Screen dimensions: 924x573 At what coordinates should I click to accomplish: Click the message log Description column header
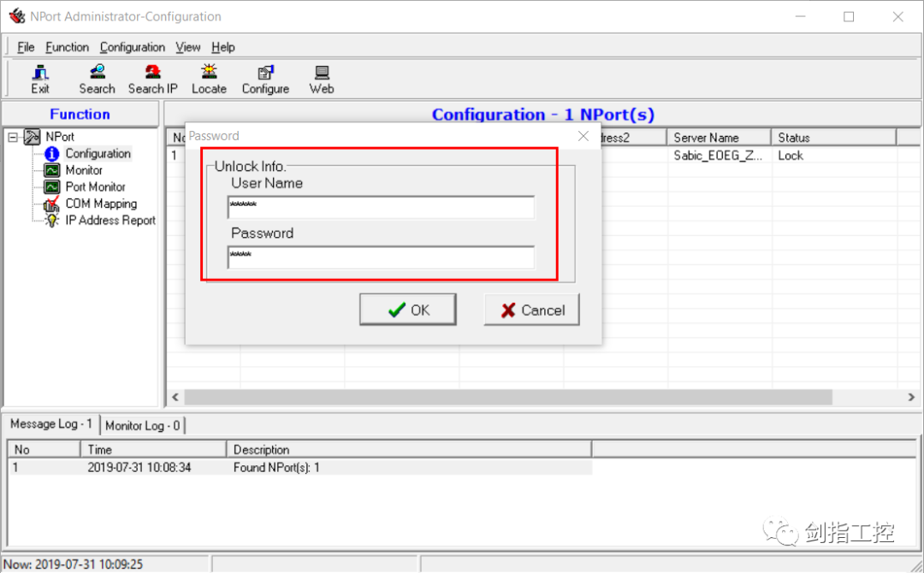409,449
